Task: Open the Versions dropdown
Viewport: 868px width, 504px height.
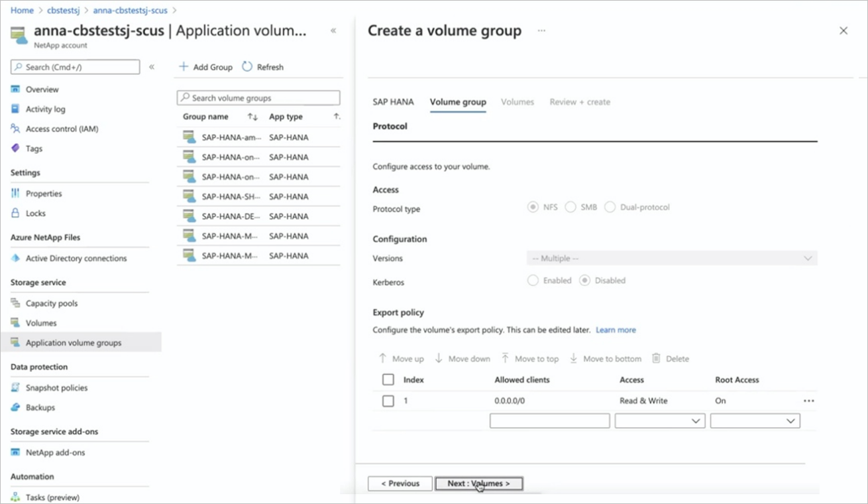Action: click(x=672, y=258)
